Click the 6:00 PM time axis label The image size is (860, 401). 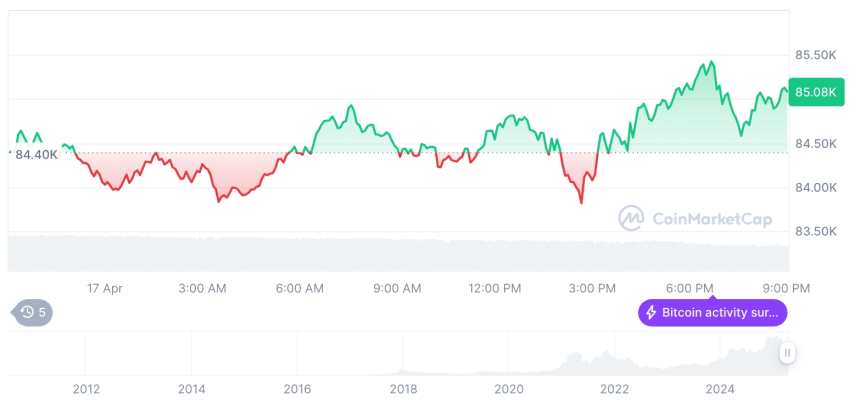pos(690,288)
